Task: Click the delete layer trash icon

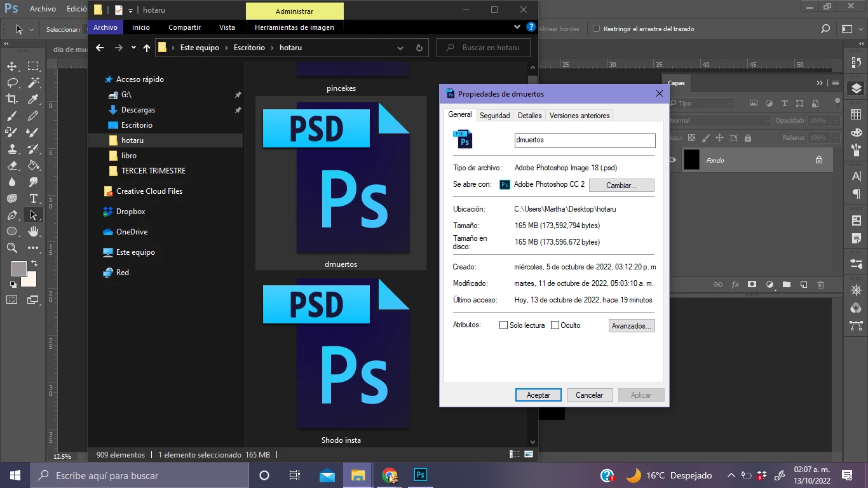Action: click(820, 285)
